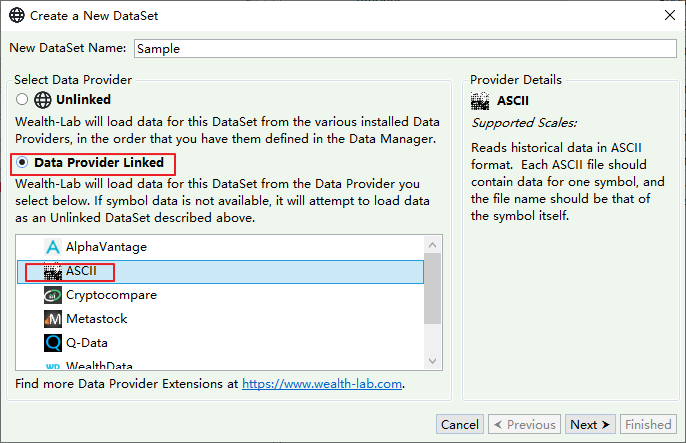
Task: Click the globe icon beside Unlinked
Action: (43, 100)
